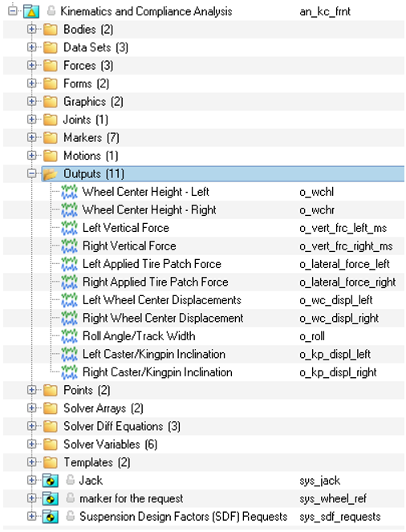Image resolution: width=406 pixels, height=532 pixels.
Task: Click the Kinematics and Compliance Analysis warning icon
Action: (31, 11)
